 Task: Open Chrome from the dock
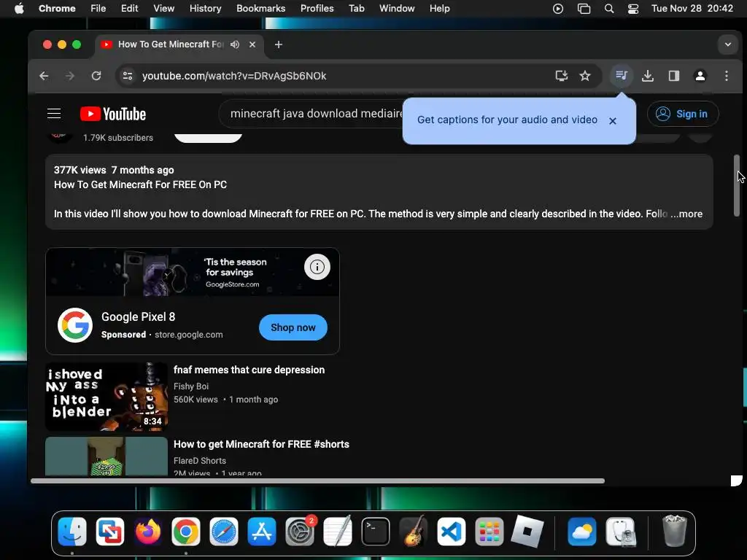click(x=186, y=532)
